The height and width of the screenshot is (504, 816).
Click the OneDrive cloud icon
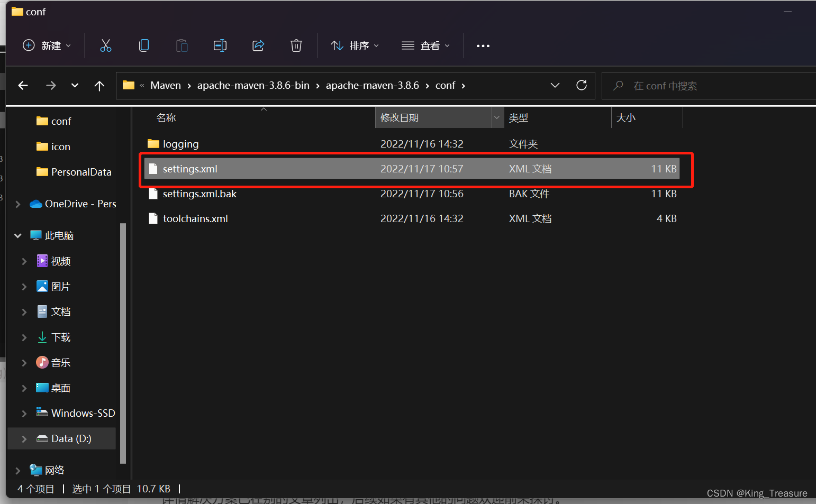tap(36, 204)
